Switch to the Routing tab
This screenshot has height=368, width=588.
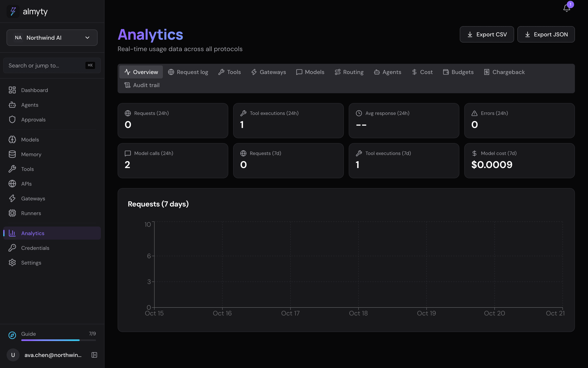click(349, 72)
